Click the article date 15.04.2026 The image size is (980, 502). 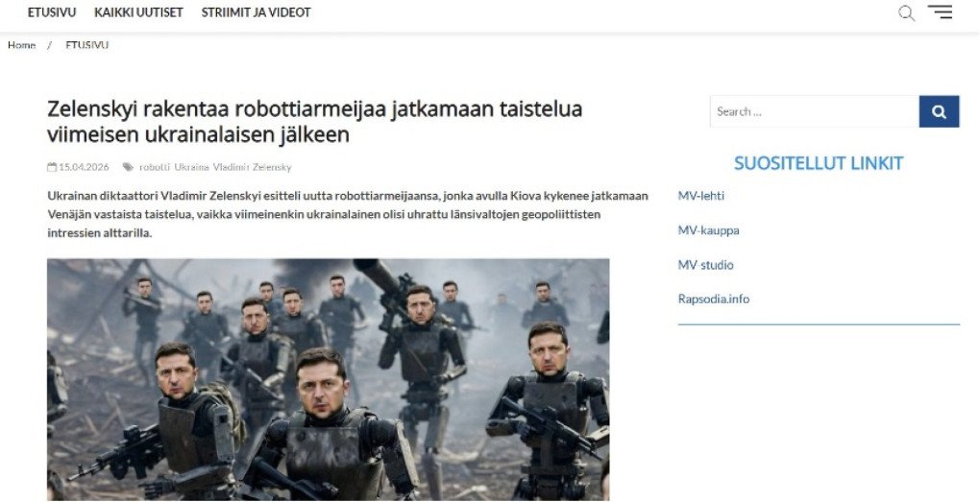tap(84, 167)
